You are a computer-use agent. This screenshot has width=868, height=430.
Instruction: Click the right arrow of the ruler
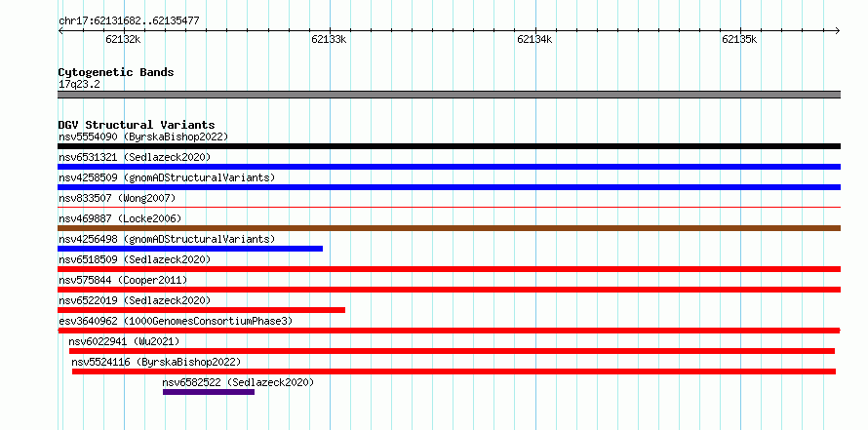pyautogui.click(x=838, y=30)
